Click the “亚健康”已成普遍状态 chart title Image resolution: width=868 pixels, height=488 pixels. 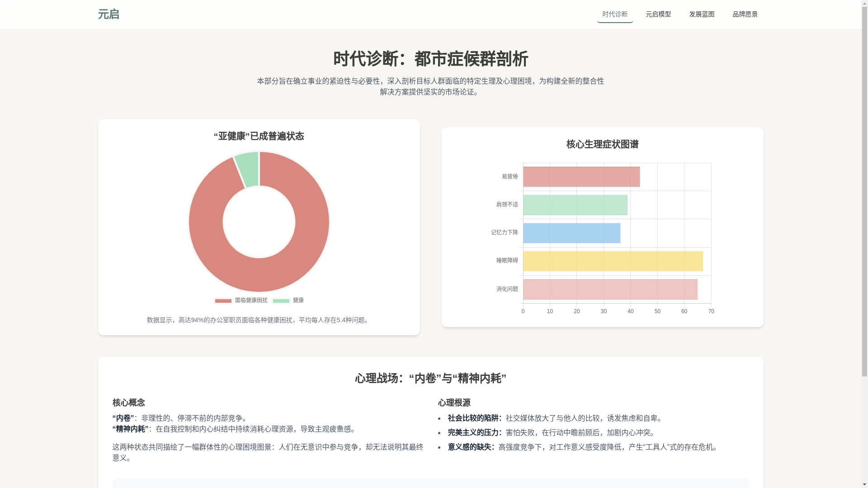point(259,136)
